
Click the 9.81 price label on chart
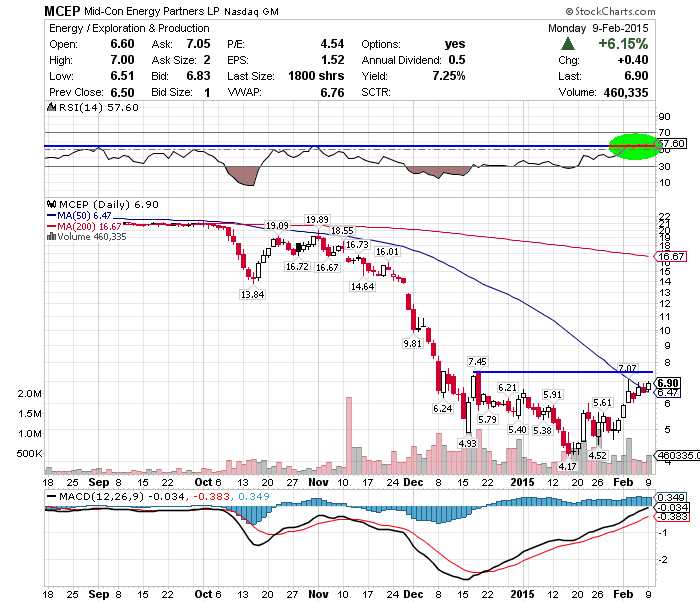point(412,343)
